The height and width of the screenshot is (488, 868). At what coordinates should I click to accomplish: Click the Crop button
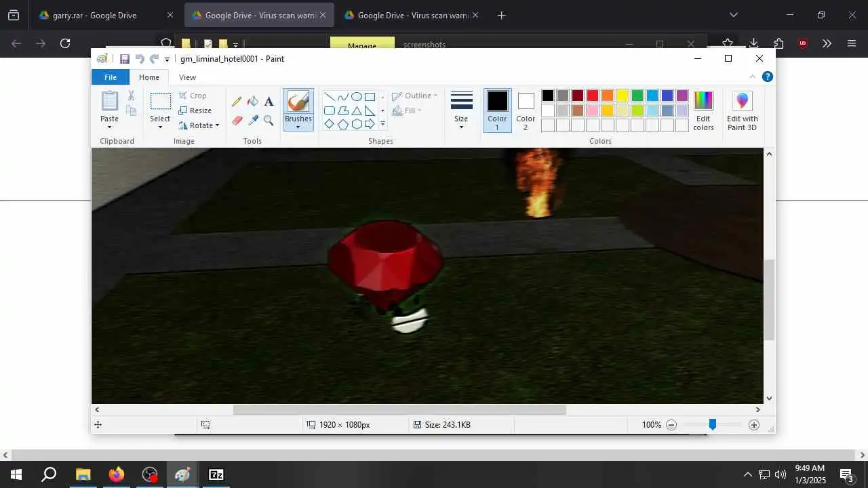(193, 96)
